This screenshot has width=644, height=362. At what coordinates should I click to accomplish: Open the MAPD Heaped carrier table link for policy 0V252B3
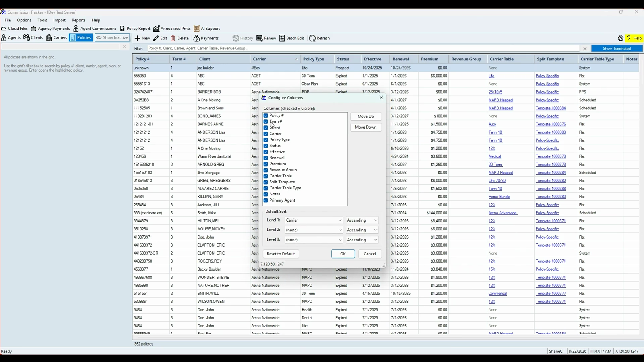501,100
